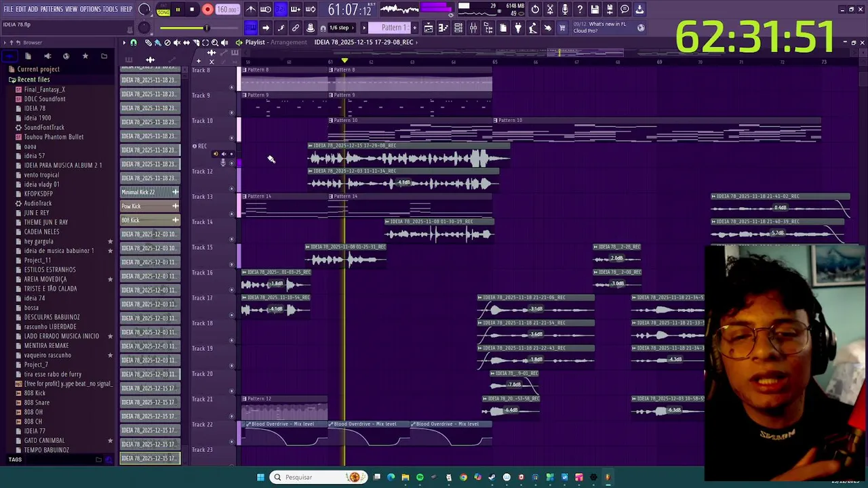
Task: Open the "What's new in FL Cloud Pro?" news
Action: point(608,27)
